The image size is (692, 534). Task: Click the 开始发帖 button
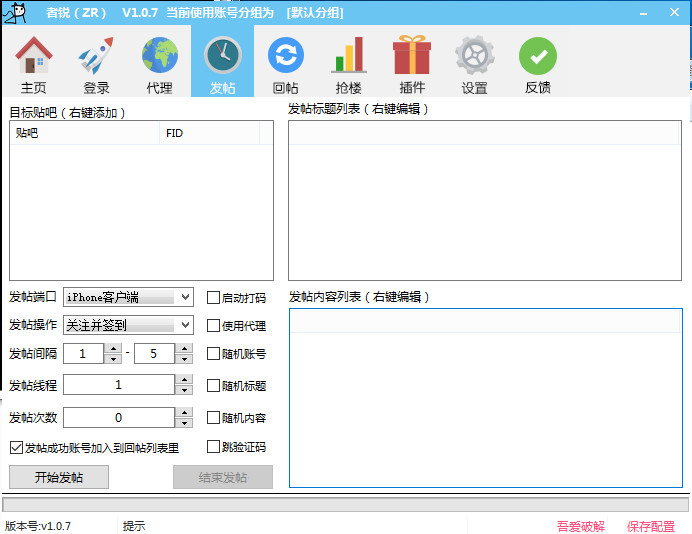click(59, 477)
